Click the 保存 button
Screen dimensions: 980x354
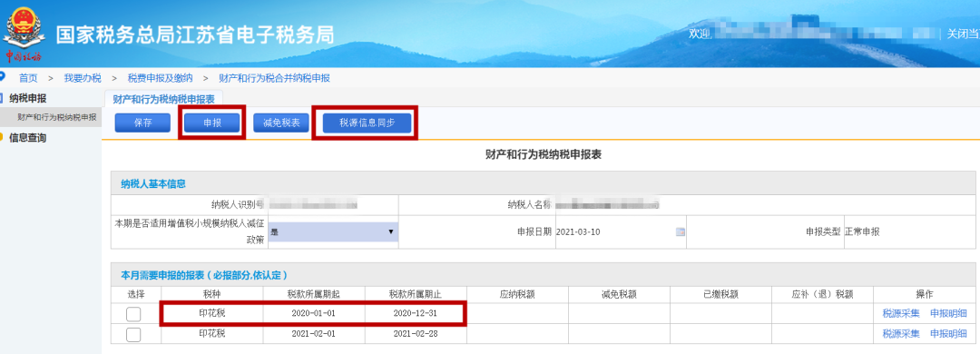[142, 123]
